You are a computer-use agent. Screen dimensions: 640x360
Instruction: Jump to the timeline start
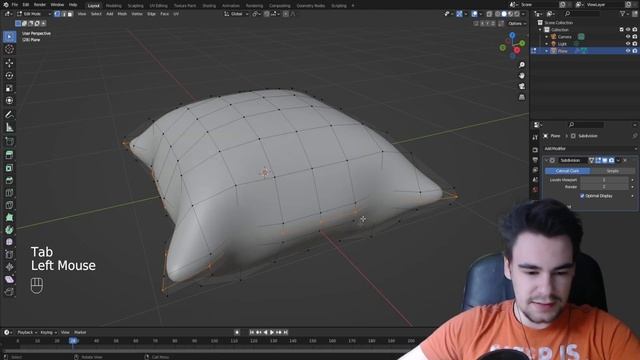(x=252, y=333)
